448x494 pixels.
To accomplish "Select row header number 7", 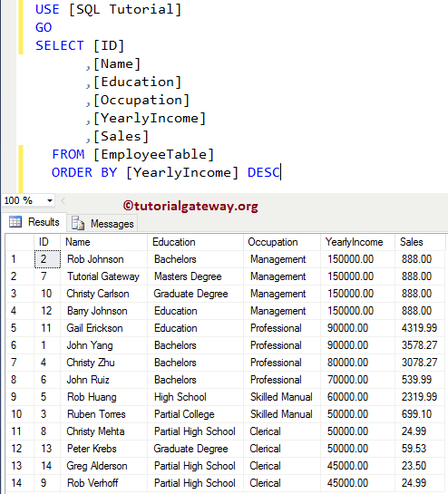I will tap(20, 363).
